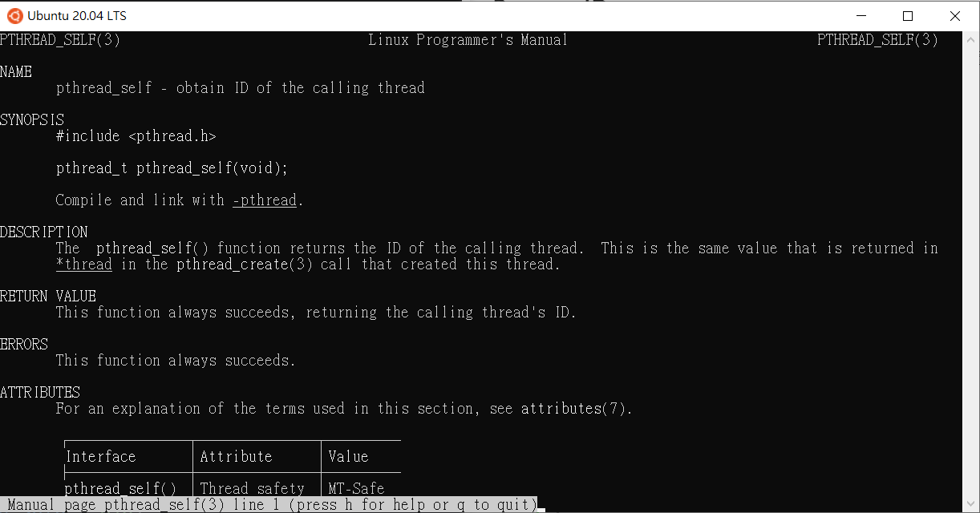
Task: Click the attributes(7) reference text
Action: click(x=573, y=409)
